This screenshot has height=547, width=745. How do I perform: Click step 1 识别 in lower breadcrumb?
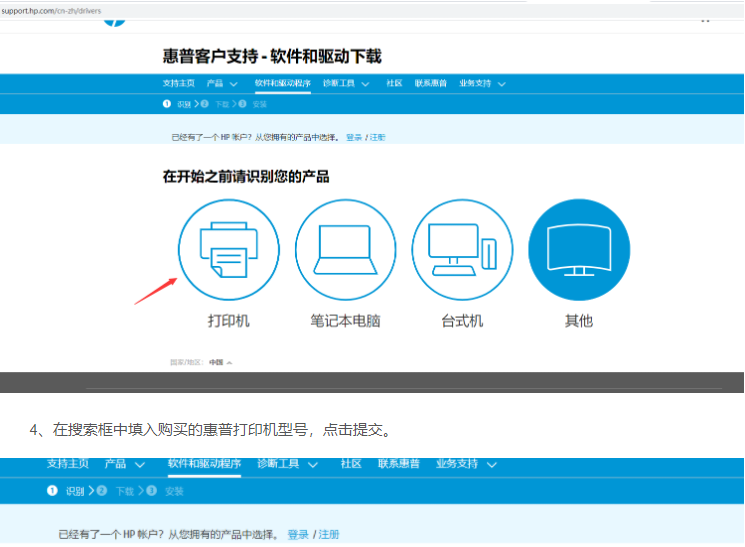(66, 491)
